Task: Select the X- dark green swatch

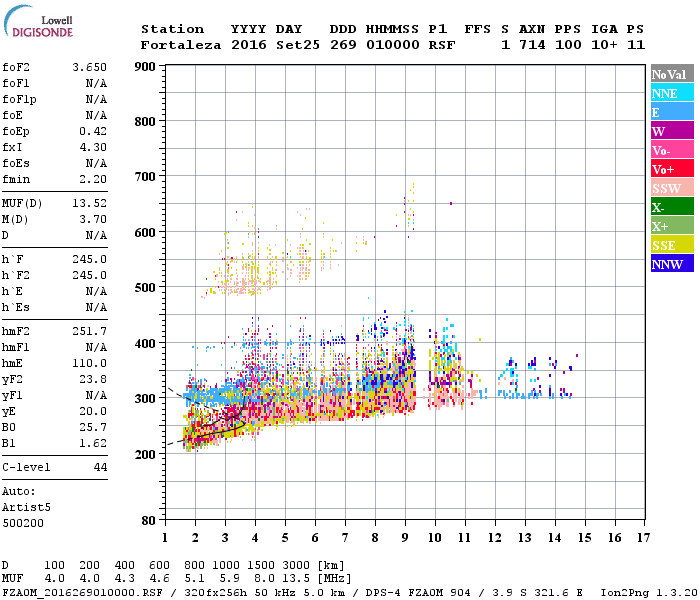Action: (672, 207)
